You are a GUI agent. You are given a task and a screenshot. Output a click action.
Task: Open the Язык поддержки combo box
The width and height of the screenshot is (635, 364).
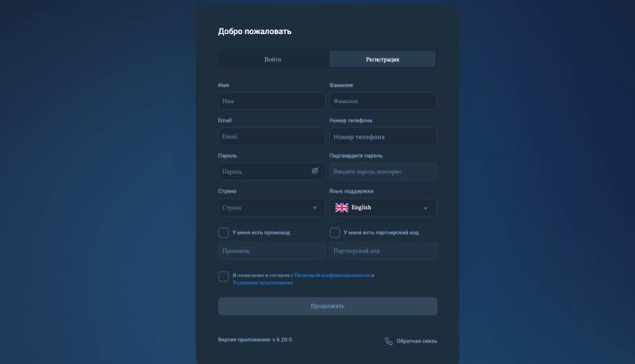(x=383, y=208)
